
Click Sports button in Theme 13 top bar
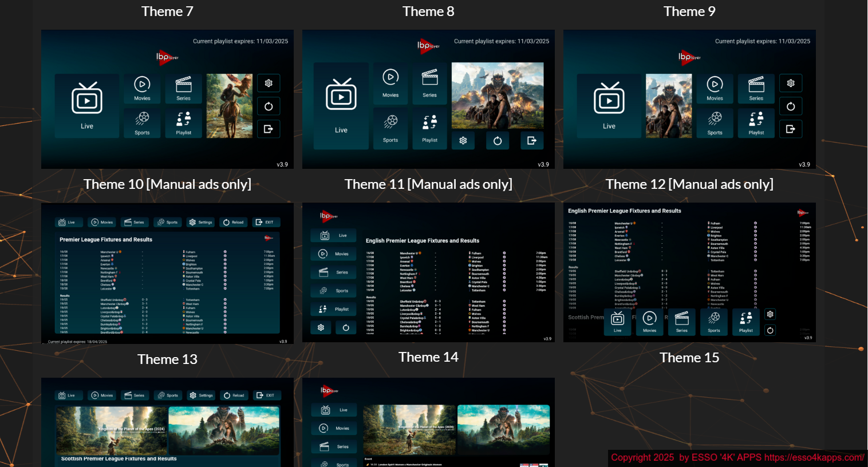point(168,395)
